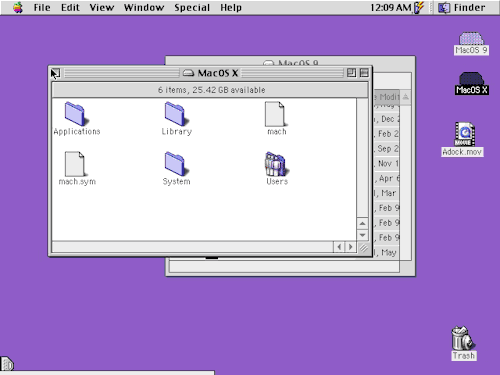Open the Users folder icon
Screen dimensions: 500x375
pos(276,164)
